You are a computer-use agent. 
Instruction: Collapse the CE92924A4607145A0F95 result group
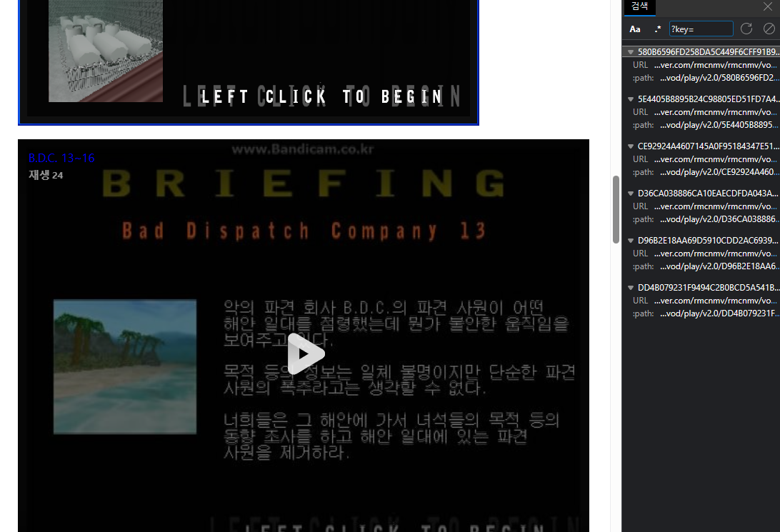click(630, 146)
